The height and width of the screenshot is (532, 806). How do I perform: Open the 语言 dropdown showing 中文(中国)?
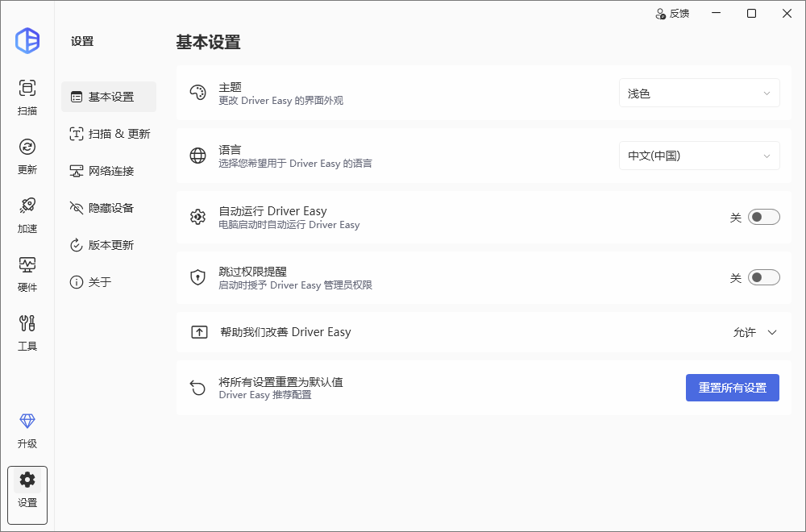click(x=699, y=156)
